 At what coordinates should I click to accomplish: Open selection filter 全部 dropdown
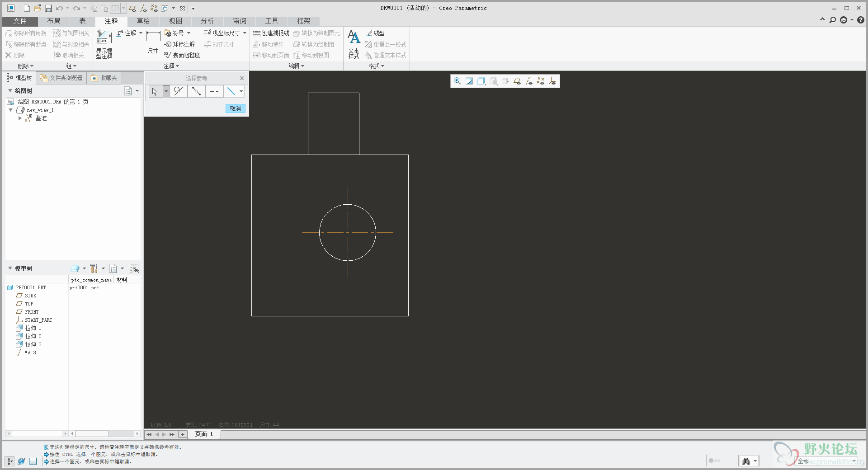click(854, 461)
